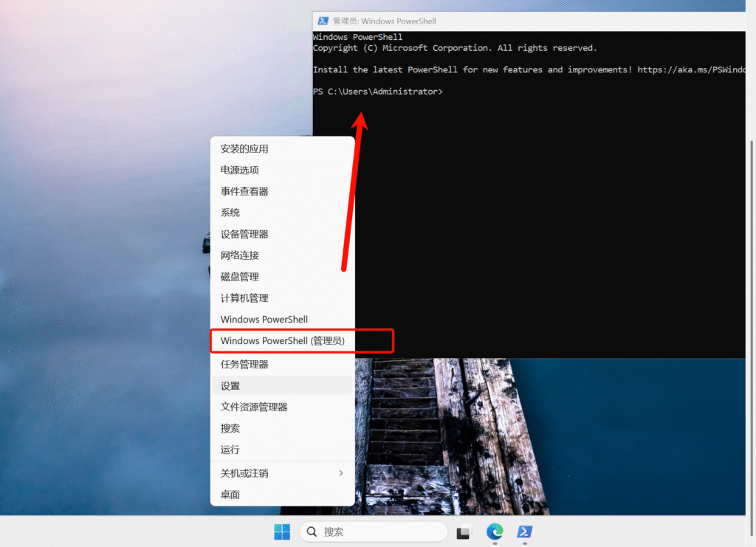The image size is (756, 547).
Task: Click the PowerShell icon in the taskbar
Action: click(525, 531)
